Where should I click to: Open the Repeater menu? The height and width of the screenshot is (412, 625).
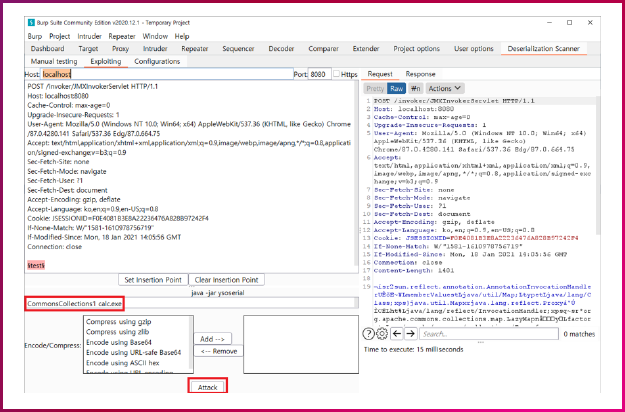(x=122, y=36)
